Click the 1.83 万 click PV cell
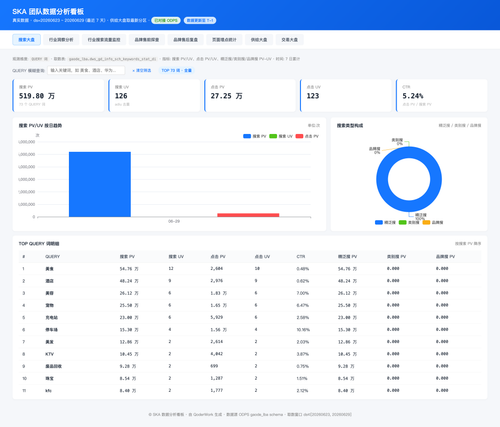Image resolution: width=500 pixels, height=427 pixels. [219, 293]
